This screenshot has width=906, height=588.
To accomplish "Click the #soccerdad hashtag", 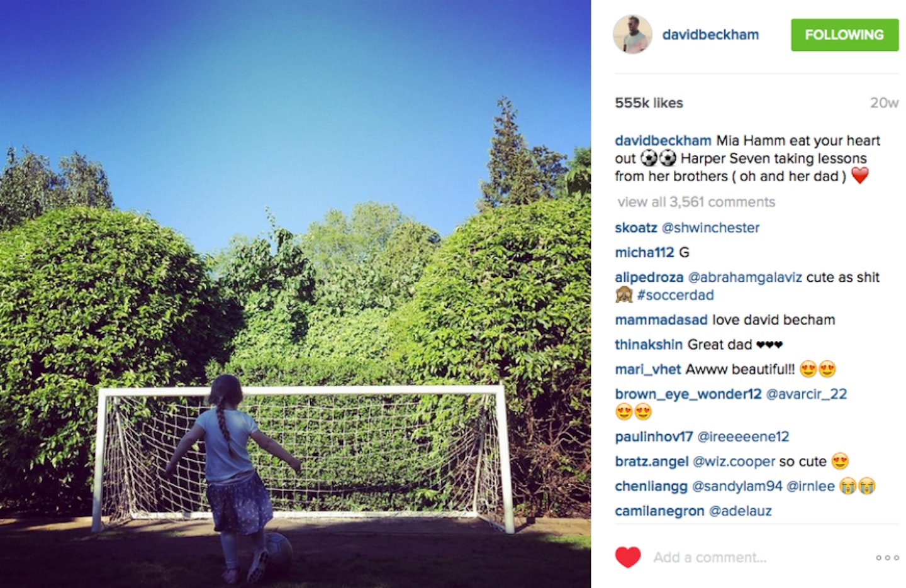I will click(x=675, y=295).
